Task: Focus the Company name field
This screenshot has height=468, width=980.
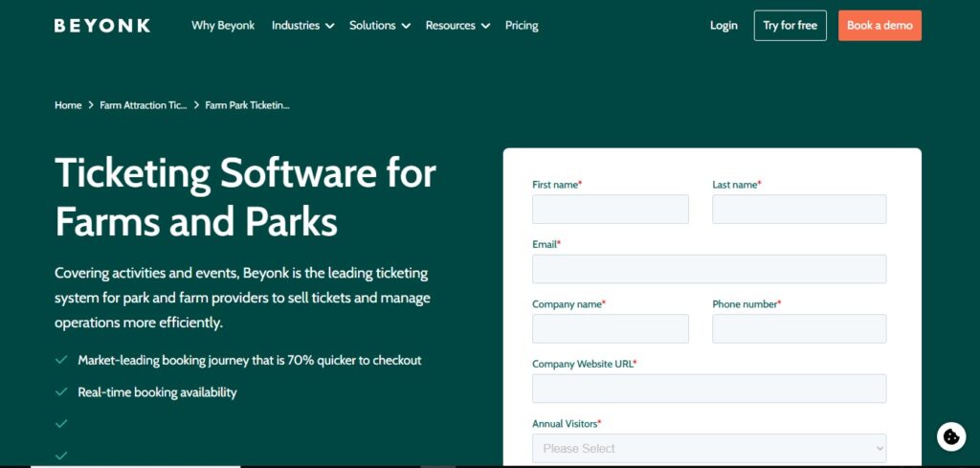Action: [x=610, y=328]
